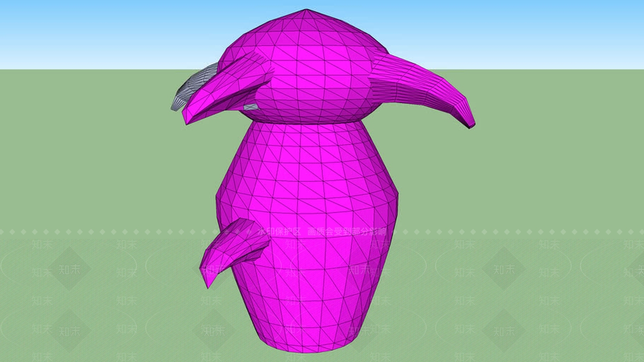The height and width of the screenshot is (362, 644).
Task: Select the pointed magenta ear on the left
Action: pyautogui.click(x=227, y=88)
